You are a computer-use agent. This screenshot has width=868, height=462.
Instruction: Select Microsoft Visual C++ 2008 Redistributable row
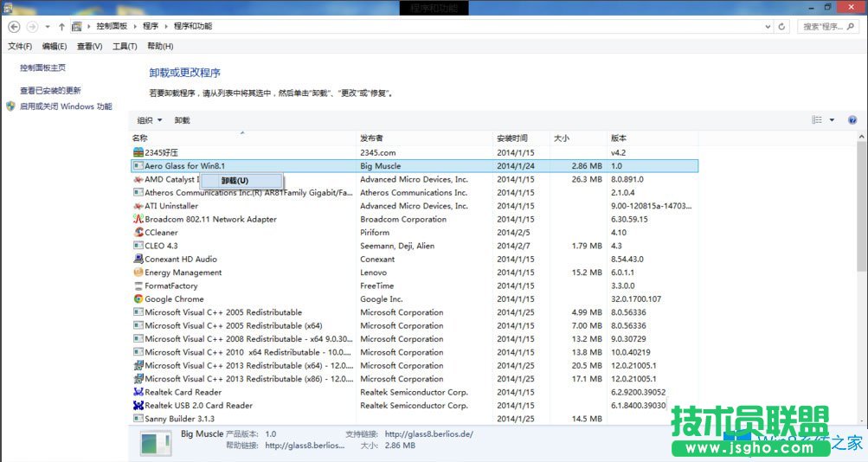click(414, 338)
